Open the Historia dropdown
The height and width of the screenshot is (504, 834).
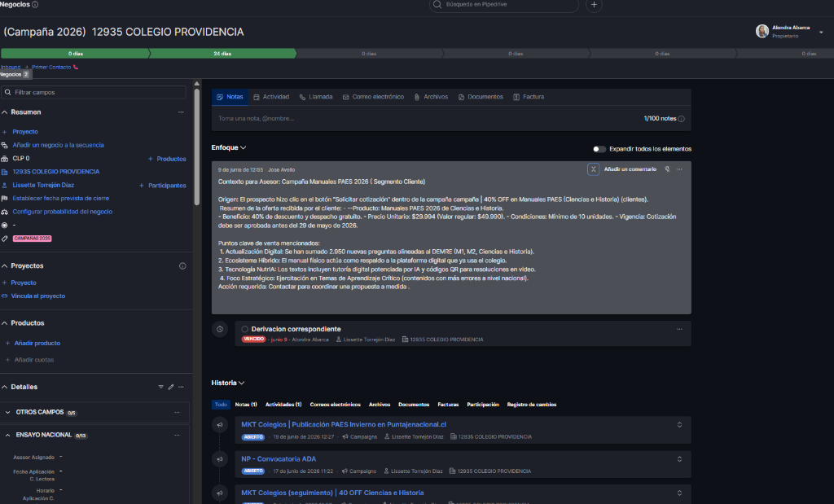point(228,383)
